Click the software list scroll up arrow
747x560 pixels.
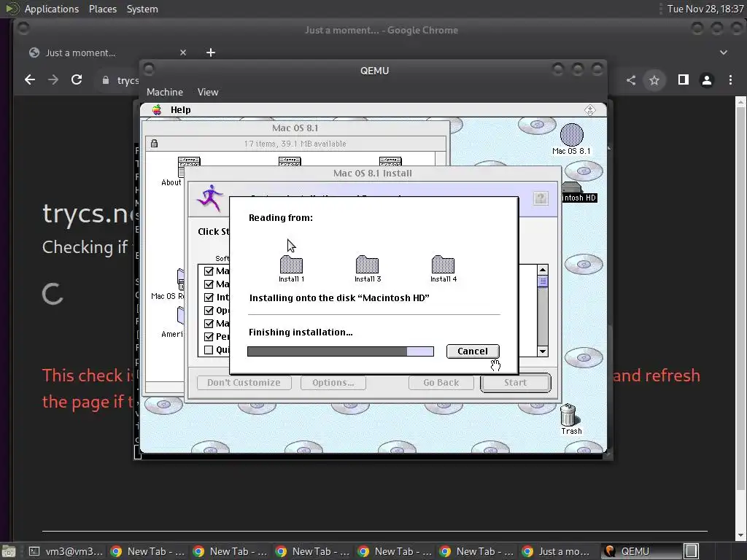[543, 270]
